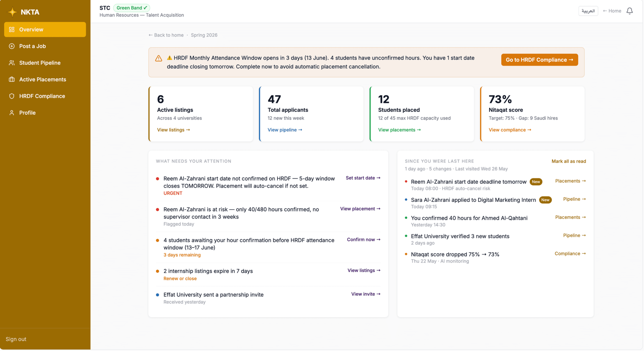Viewport: 644px width, 362px height.
Task: Click 'Renew or close' text
Action: click(x=180, y=279)
